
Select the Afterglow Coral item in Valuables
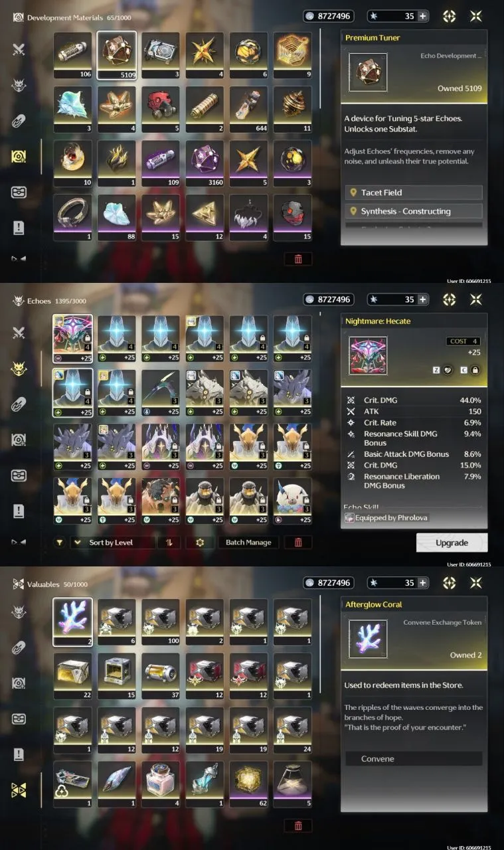pyautogui.click(x=72, y=622)
